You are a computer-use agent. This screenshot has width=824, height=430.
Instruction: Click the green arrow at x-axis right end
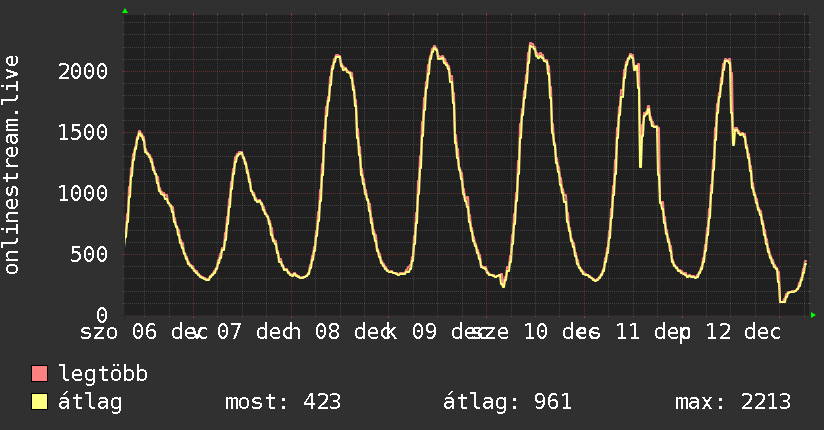tap(814, 315)
